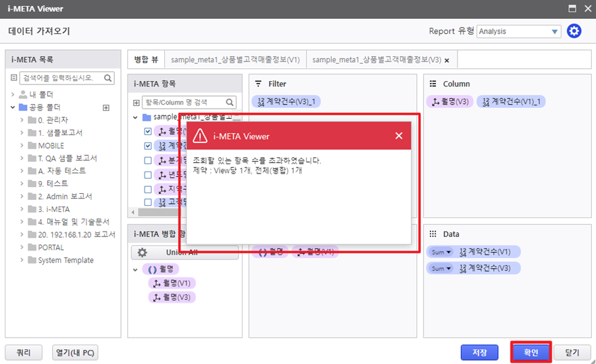Uncheck the 계약건수 item checkbox

pyautogui.click(x=148, y=145)
